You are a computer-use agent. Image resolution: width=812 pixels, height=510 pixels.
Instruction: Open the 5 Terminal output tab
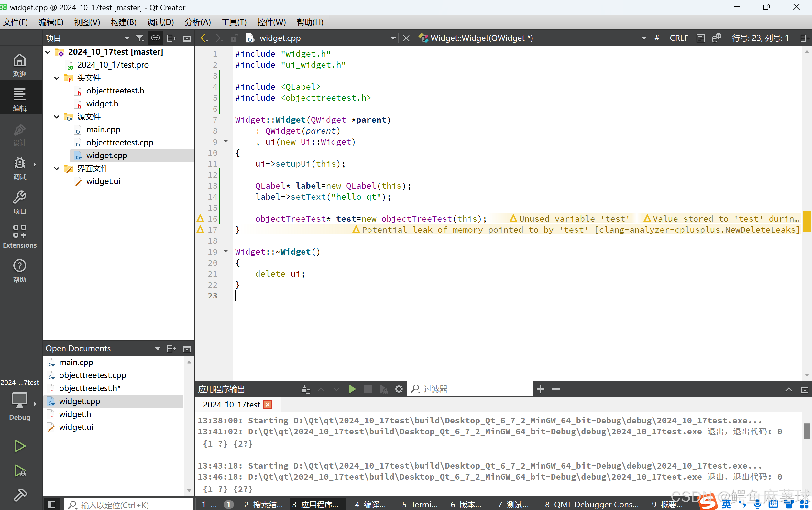[x=420, y=504]
